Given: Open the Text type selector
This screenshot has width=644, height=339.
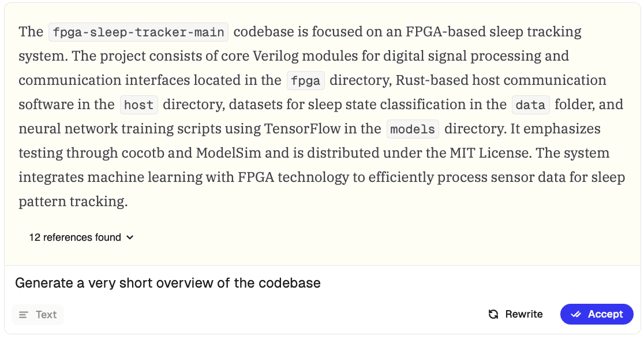Looking at the screenshot, I should click(38, 315).
